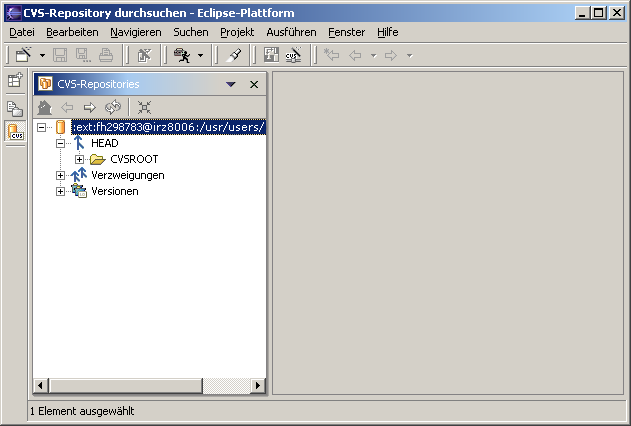Open the CVS-Repositories view menu triangle
The width and height of the screenshot is (631, 426).
coord(231,84)
